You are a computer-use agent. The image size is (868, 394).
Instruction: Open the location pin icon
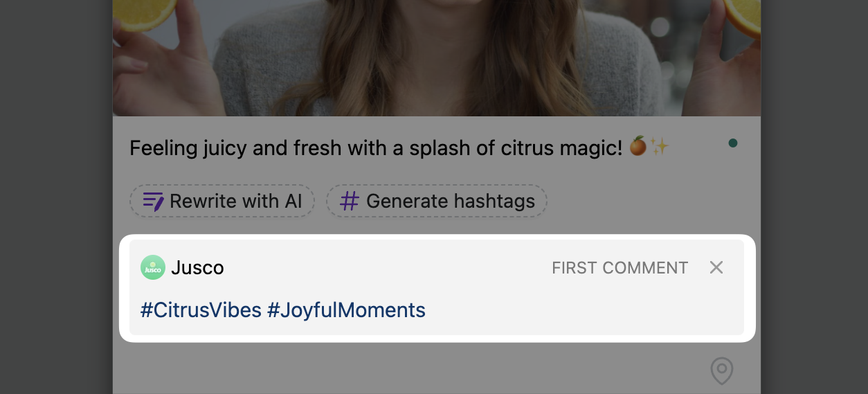(x=722, y=370)
